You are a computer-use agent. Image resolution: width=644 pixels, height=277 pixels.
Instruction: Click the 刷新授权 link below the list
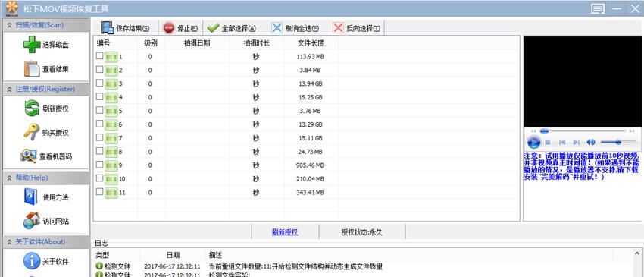pos(285,232)
